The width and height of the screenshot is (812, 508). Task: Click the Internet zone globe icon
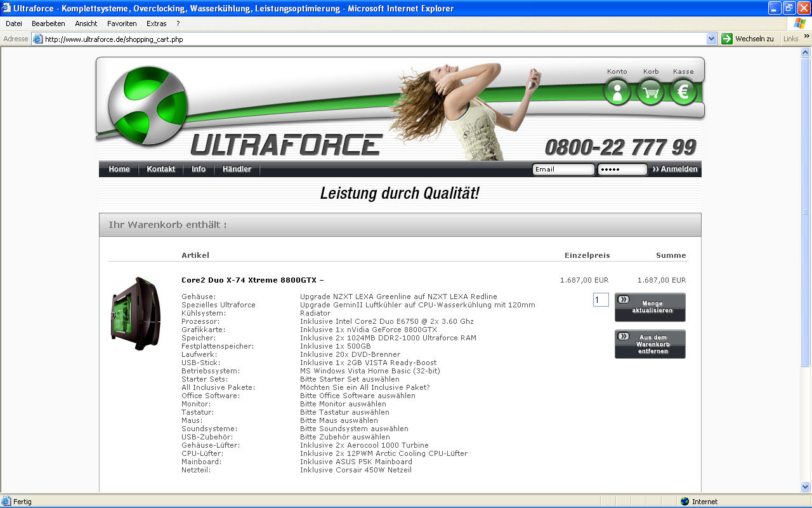click(x=684, y=502)
